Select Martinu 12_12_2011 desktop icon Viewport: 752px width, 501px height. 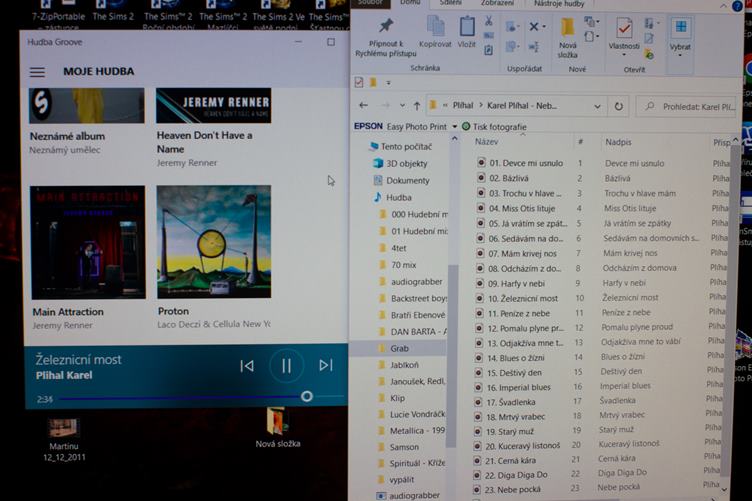pyautogui.click(x=64, y=440)
